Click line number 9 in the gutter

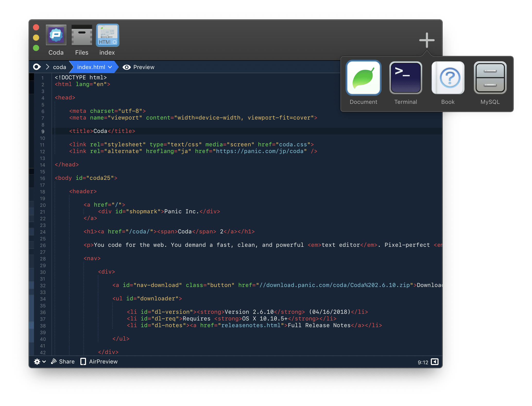click(43, 131)
